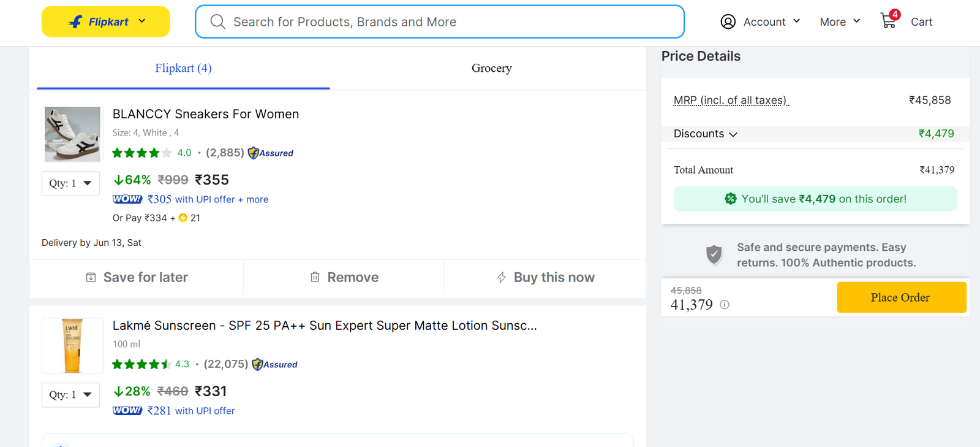
Task: Focus the Search for Products input field
Action: click(x=439, y=22)
